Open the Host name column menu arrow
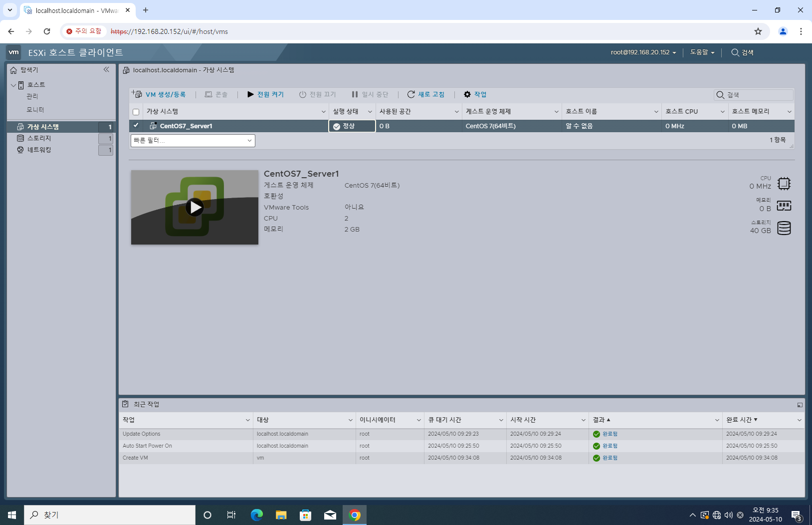This screenshot has height=525, width=812. (656, 112)
